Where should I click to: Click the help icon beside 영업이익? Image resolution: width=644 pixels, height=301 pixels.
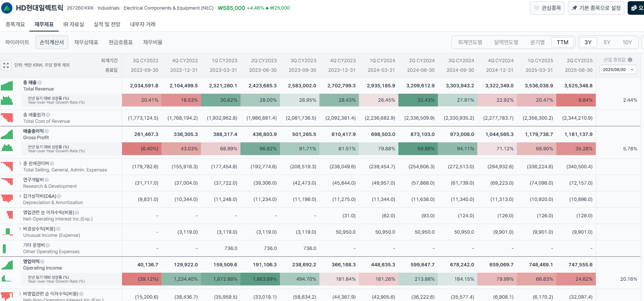[42, 262]
